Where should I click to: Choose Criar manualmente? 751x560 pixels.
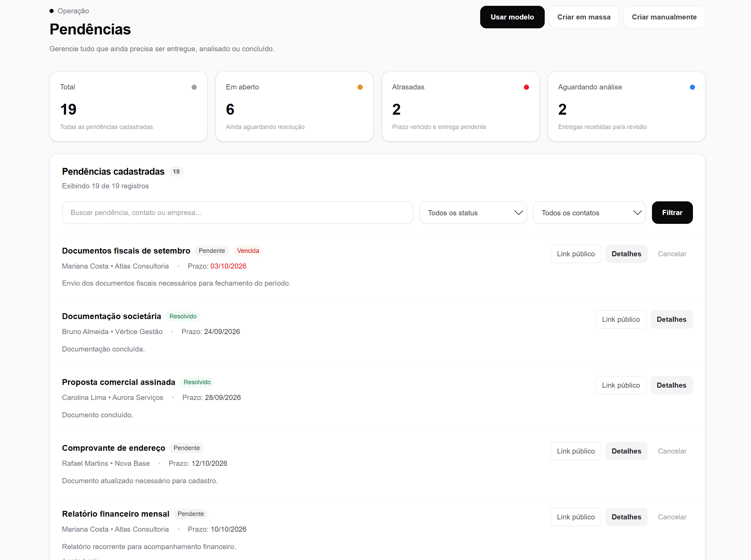pos(664,17)
